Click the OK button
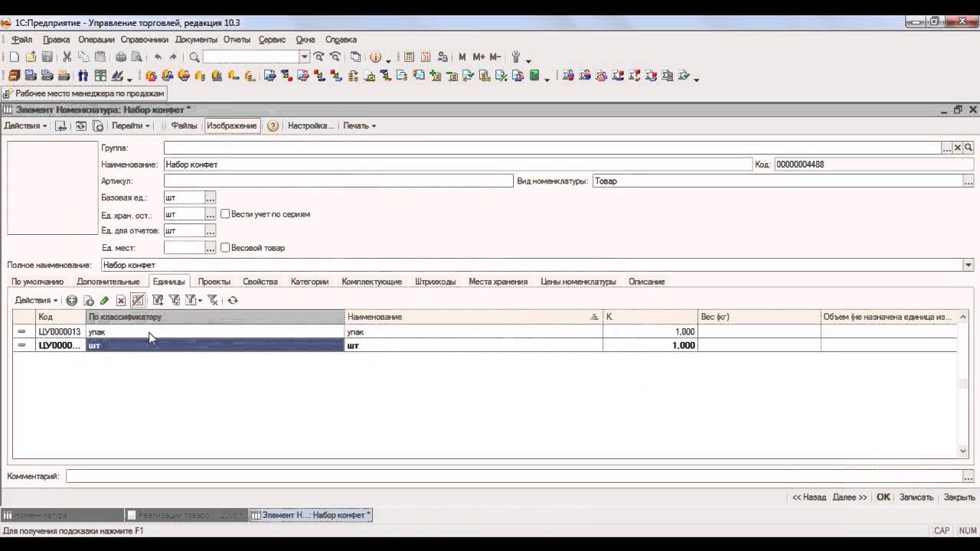This screenshot has height=551, width=980. 884,497
